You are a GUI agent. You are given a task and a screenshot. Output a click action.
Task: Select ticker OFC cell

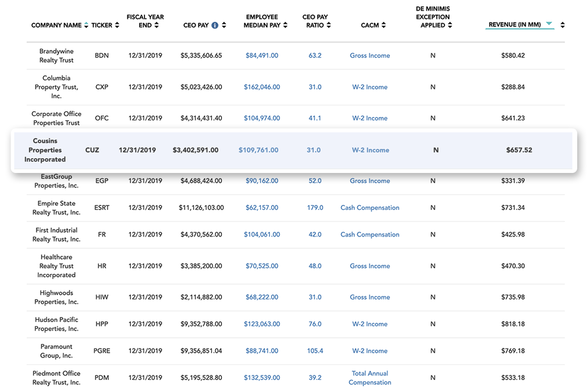[102, 118]
